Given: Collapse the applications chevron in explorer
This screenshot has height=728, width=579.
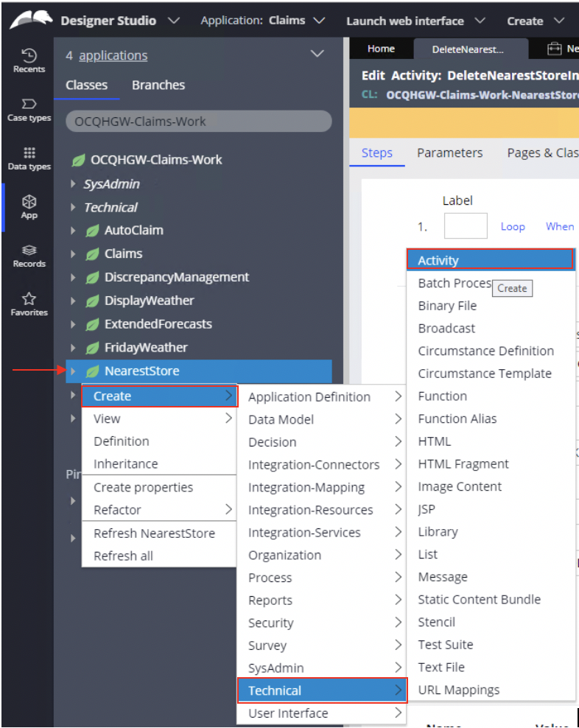Looking at the screenshot, I should coord(317,54).
